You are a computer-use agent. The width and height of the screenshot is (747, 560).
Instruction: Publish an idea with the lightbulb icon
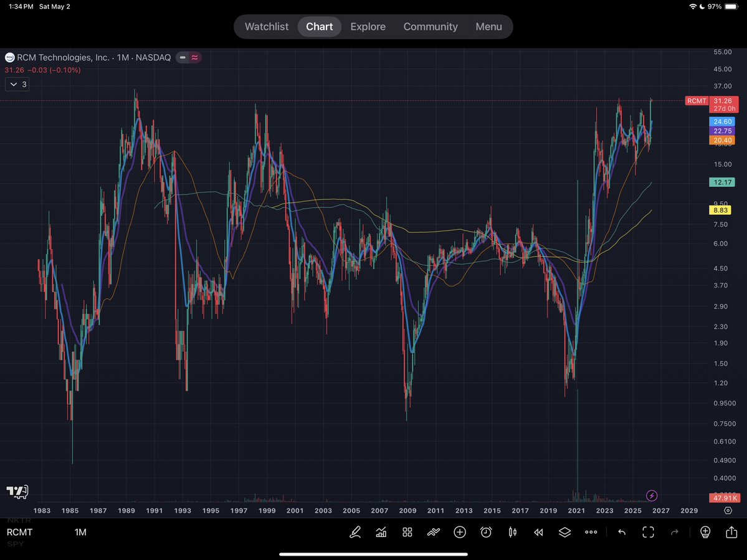(705, 532)
